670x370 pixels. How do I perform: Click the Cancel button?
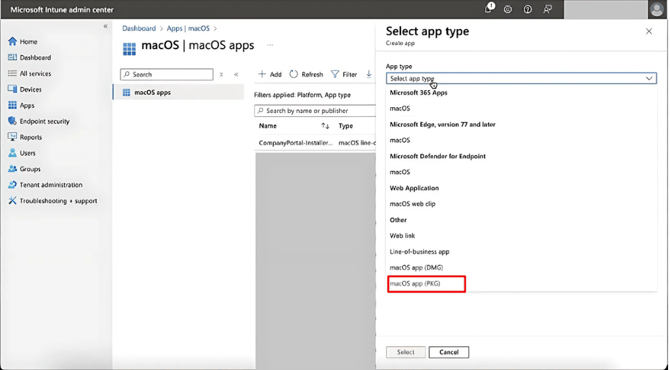[x=449, y=352]
